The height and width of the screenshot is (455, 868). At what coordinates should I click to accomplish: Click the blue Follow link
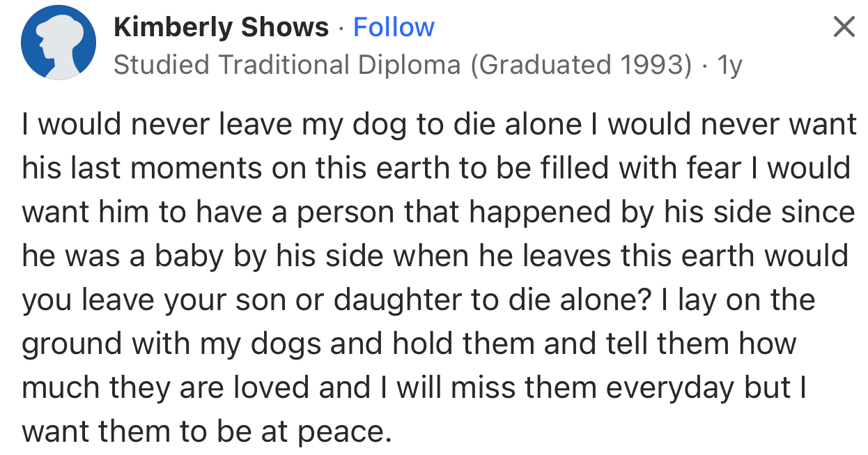click(x=394, y=26)
